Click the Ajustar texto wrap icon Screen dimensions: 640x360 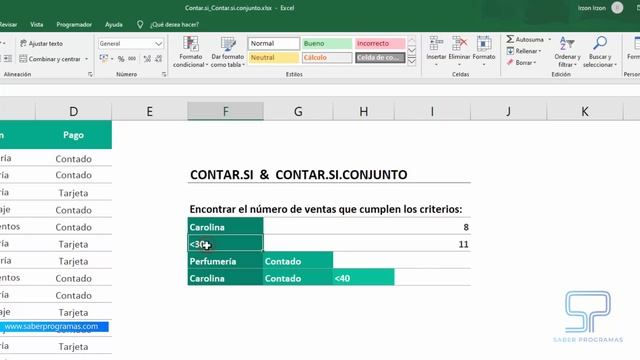point(23,43)
